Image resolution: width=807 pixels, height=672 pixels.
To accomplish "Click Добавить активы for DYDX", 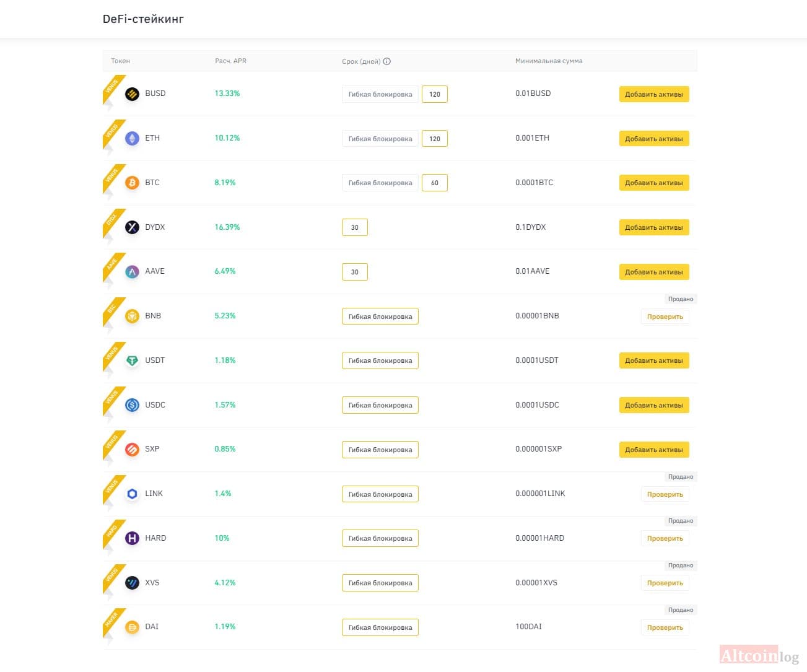I will point(654,227).
